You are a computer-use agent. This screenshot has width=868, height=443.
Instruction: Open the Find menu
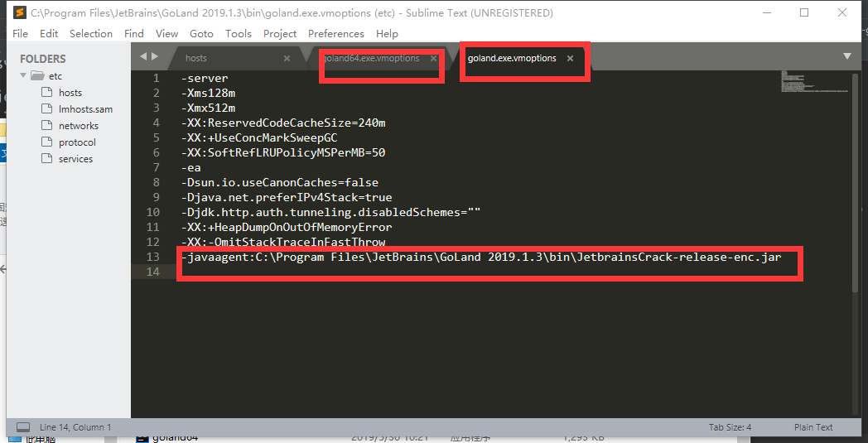tap(134, 34)
